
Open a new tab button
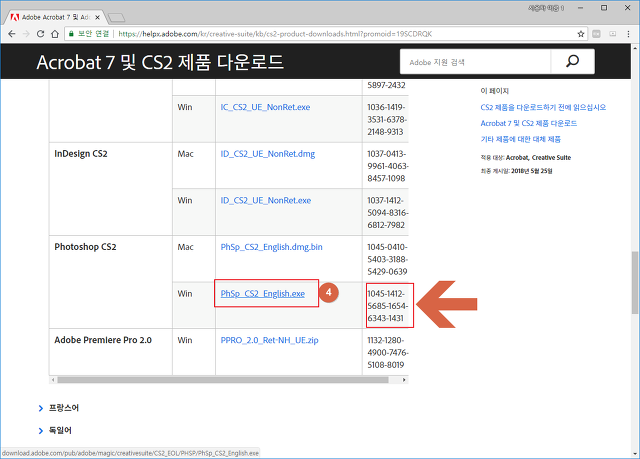click(116, 18)
